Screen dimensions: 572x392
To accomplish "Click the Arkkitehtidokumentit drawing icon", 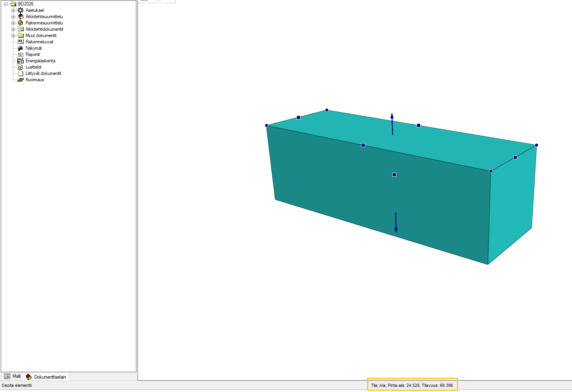I will [x=20, y=29].
